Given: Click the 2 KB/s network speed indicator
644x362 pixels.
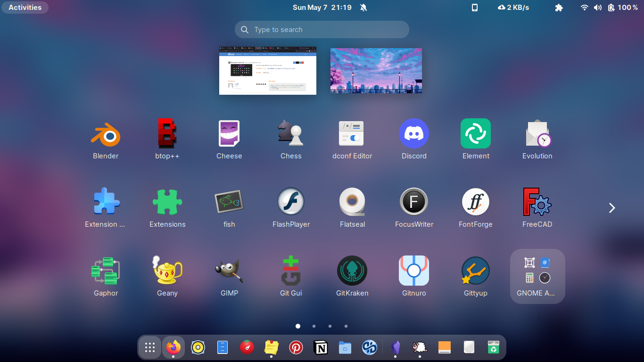Looking at the screenshot, I should [513, 8].
